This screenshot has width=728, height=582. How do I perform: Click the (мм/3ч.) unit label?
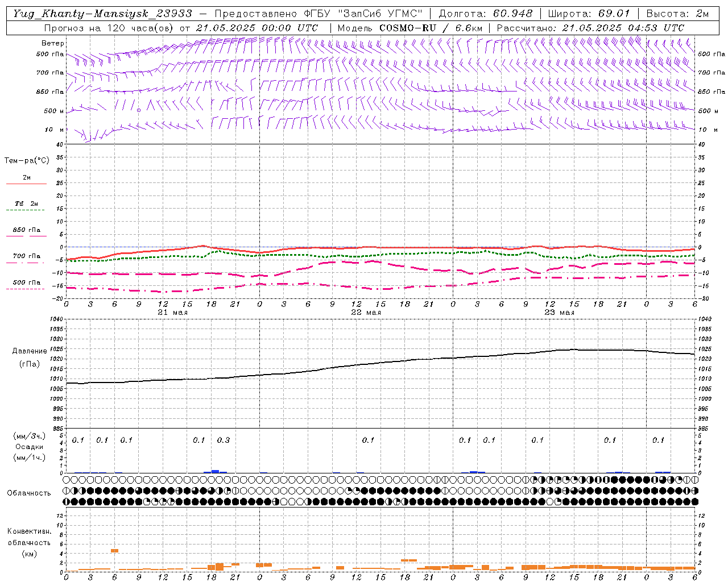pyautogui.click(x=30, y=436)
